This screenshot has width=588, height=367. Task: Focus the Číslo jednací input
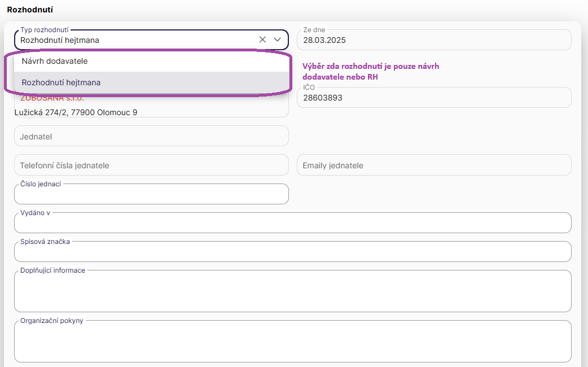[151, 195]
